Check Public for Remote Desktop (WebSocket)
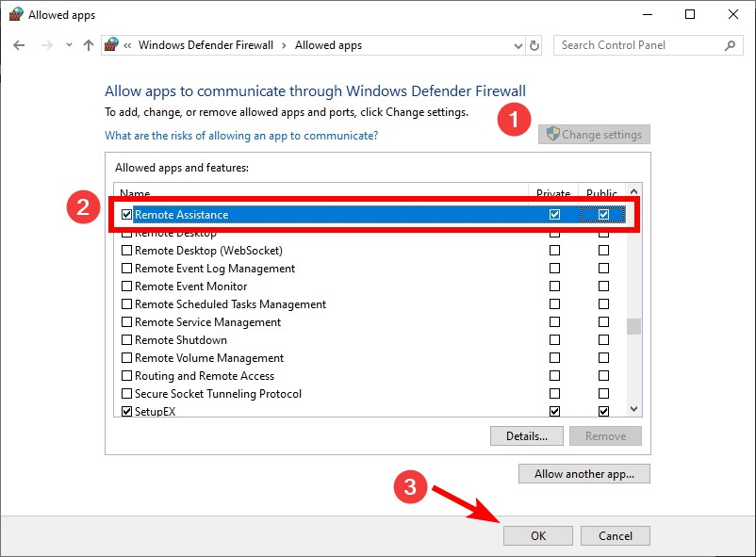The image size is (756, 557). click(603, 251)
